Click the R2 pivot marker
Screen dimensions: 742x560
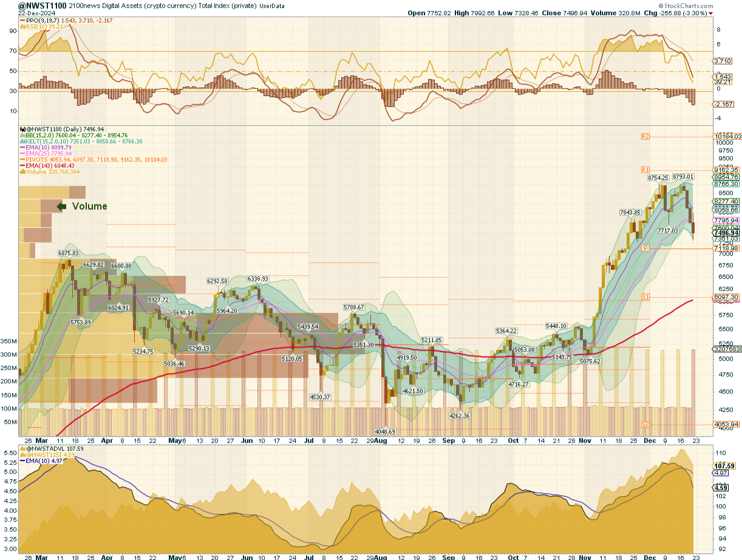click(645, 137)
